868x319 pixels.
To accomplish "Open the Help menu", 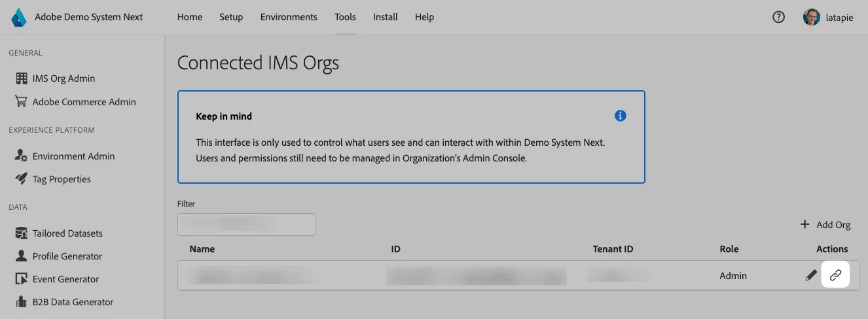I will (424, 17).
